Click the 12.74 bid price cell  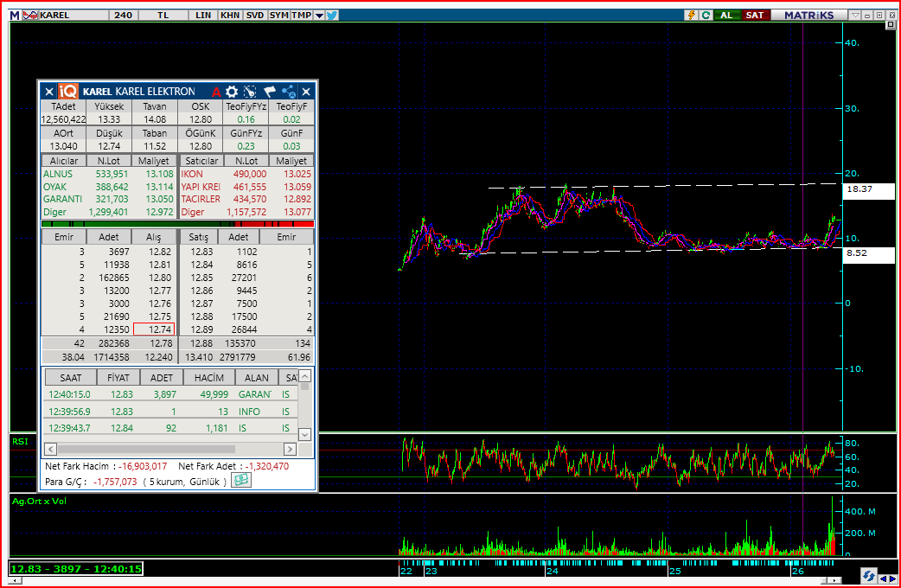(154, 329)
